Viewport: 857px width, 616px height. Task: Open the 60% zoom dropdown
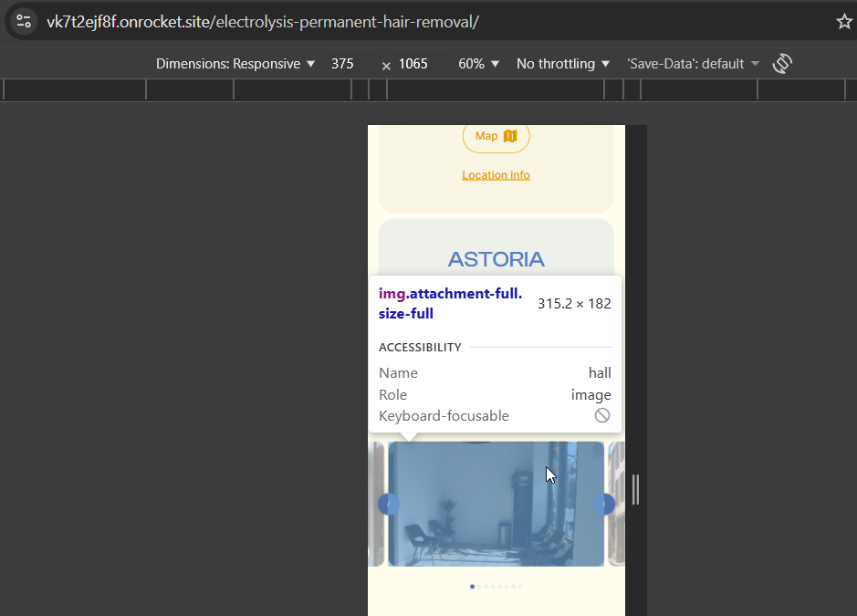click(478, 64)
